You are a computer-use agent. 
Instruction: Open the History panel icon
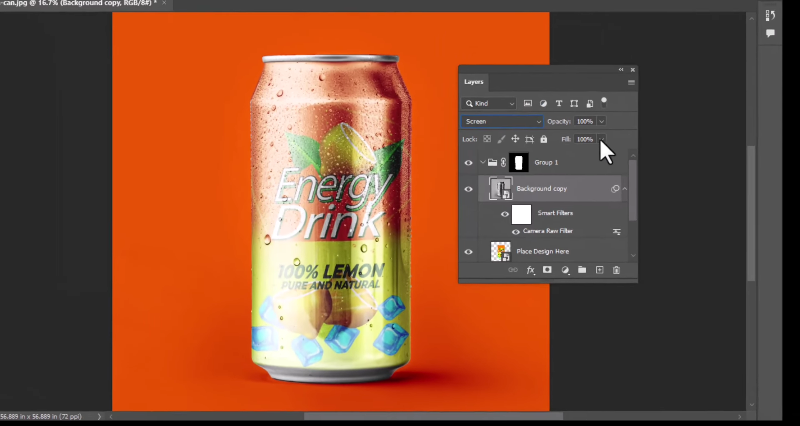770,16
